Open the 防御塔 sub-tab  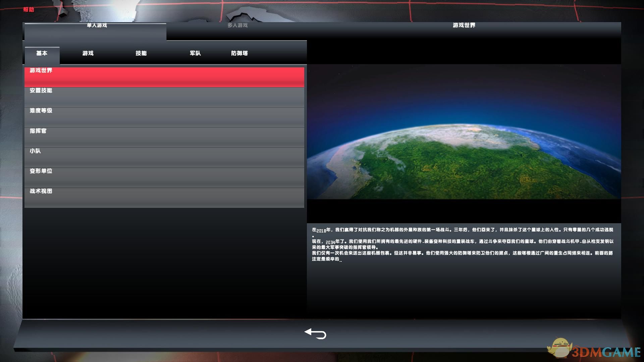(239, 53)
